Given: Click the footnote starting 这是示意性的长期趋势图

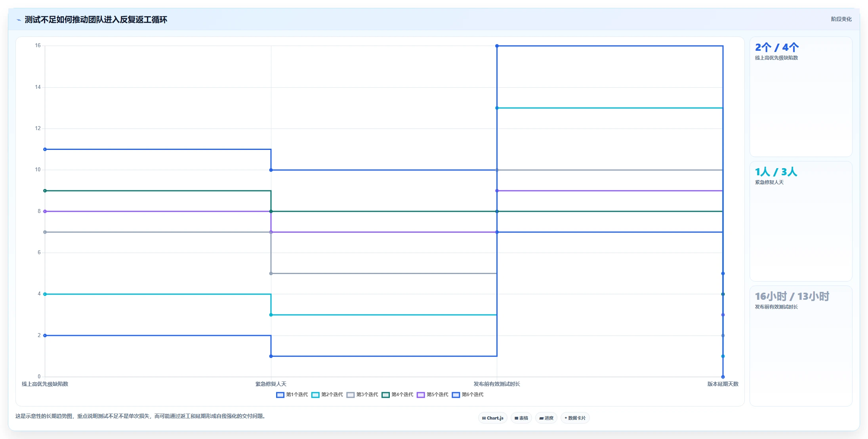Looking at the screenshot, I should (x=141, y=416).
